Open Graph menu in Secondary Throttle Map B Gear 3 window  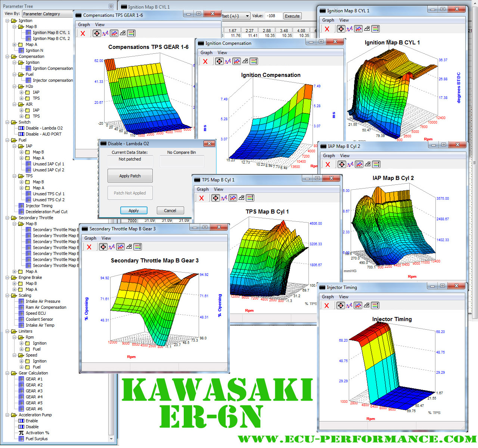(x=90, y=238)
